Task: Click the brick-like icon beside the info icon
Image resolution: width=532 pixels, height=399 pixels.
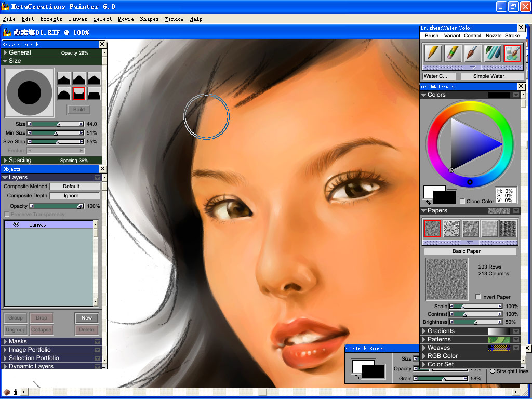Action: tap(6, 392)
